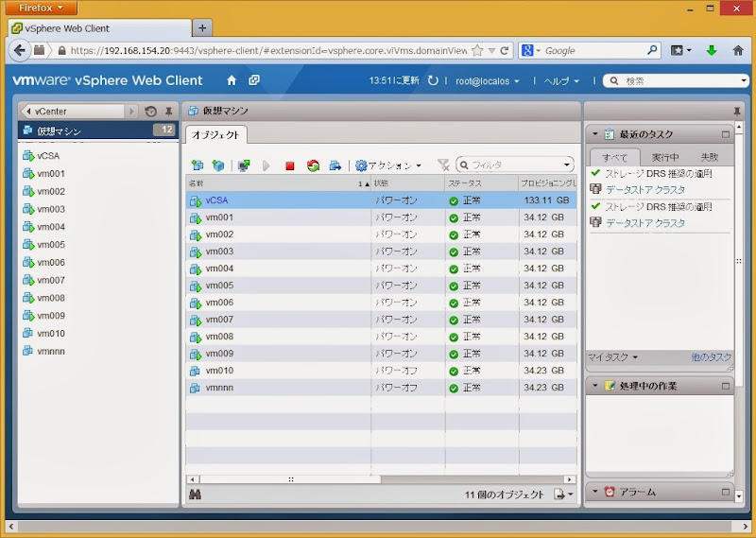Click the create new virtual machine icon
756x538 pixels.
(198, 165)
